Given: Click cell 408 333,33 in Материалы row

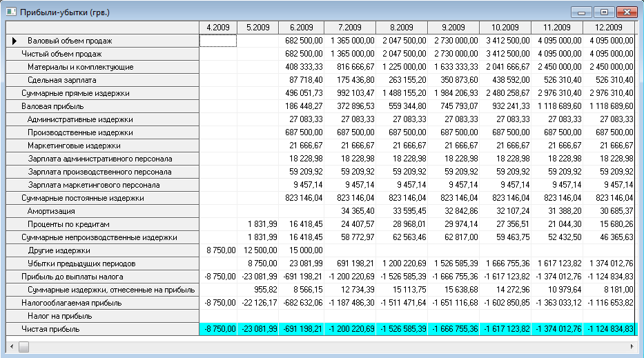Looking at the screenshot, I should [x=302, y=67].
